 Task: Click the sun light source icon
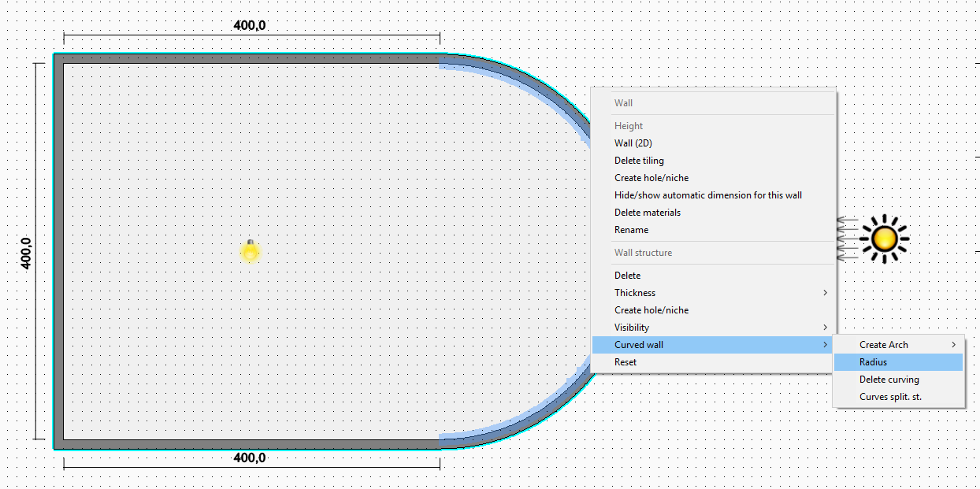pos(884,238)
